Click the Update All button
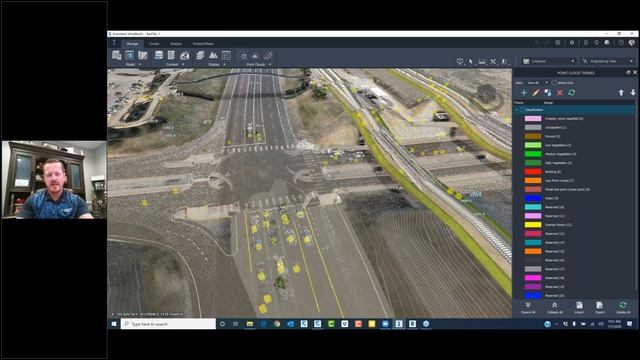 [623, 308]
